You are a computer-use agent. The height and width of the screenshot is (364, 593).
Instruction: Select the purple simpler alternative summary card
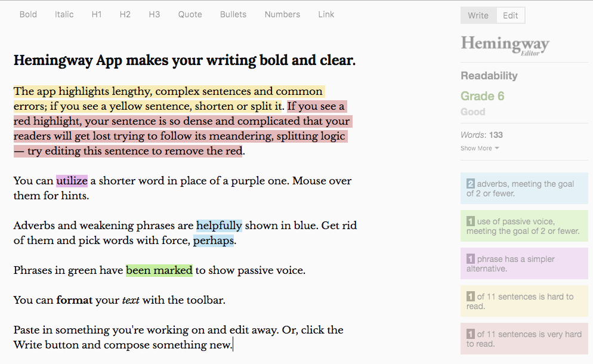[x=524, y=263]
